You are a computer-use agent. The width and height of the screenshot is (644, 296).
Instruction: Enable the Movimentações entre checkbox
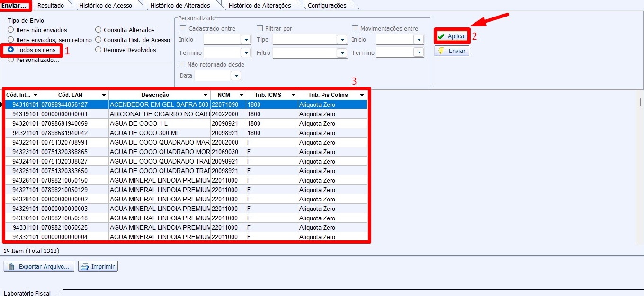[355, 28]
